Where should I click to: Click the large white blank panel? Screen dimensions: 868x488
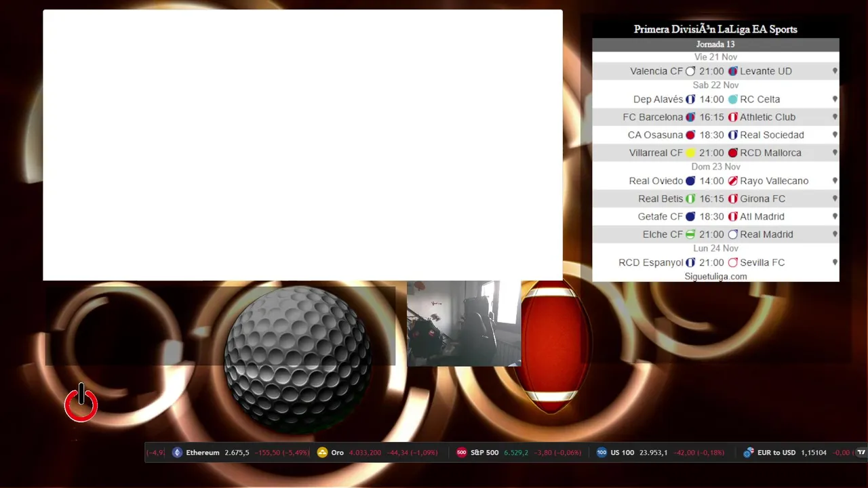pos(302,145)
